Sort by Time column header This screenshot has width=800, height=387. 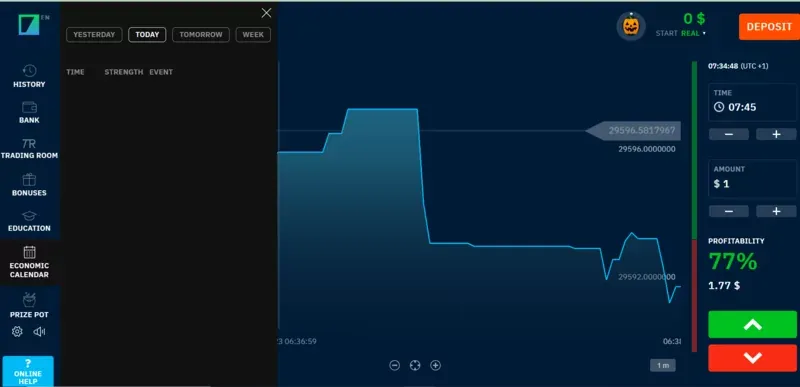click(x=75, y=72)
